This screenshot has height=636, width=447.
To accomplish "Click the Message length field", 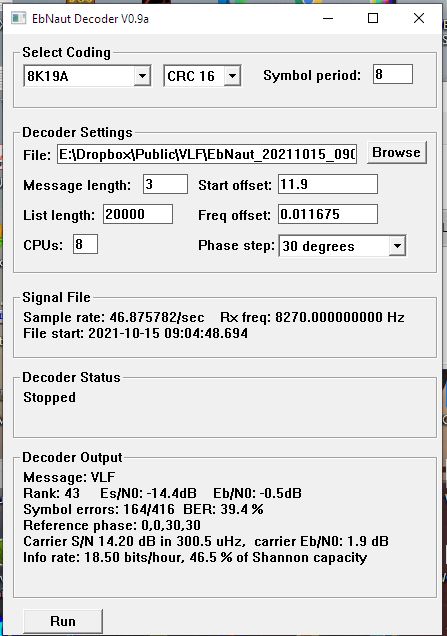I will point(165,184).
